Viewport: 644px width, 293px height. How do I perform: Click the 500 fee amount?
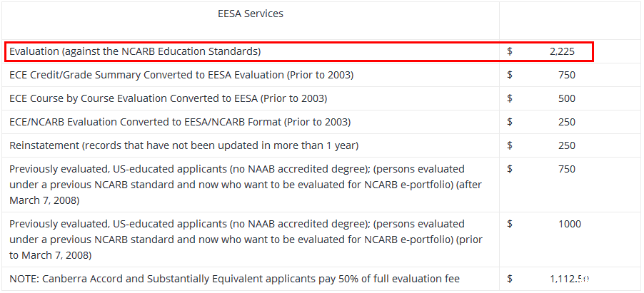pyautogui.click(x=567, y=98)
